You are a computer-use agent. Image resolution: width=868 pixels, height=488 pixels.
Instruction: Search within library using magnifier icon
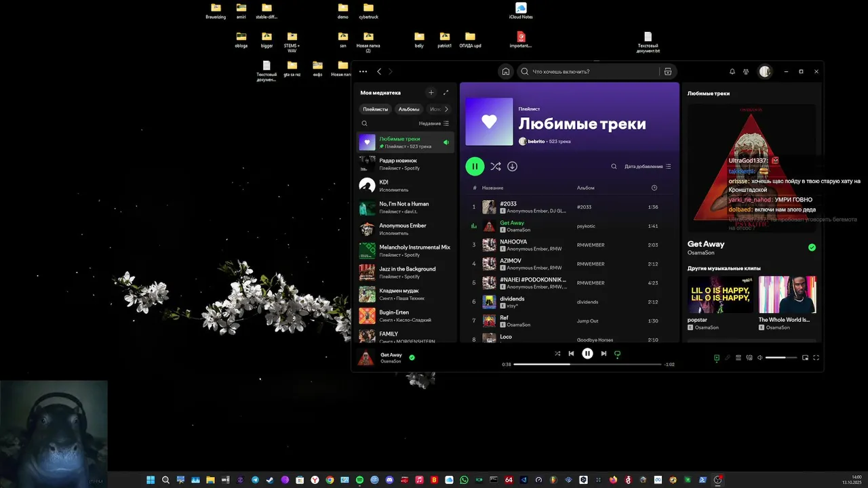coord(364,123)
